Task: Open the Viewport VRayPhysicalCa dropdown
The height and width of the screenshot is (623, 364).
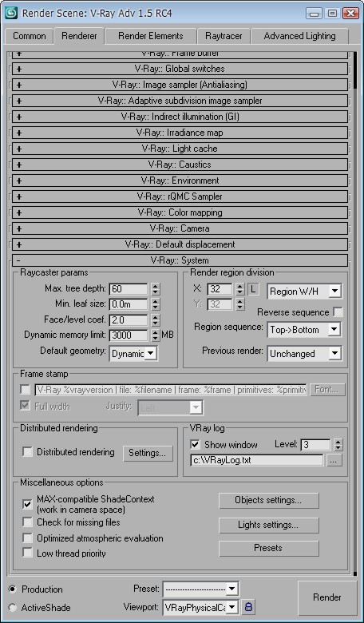Action: click(x=200, y=607)
